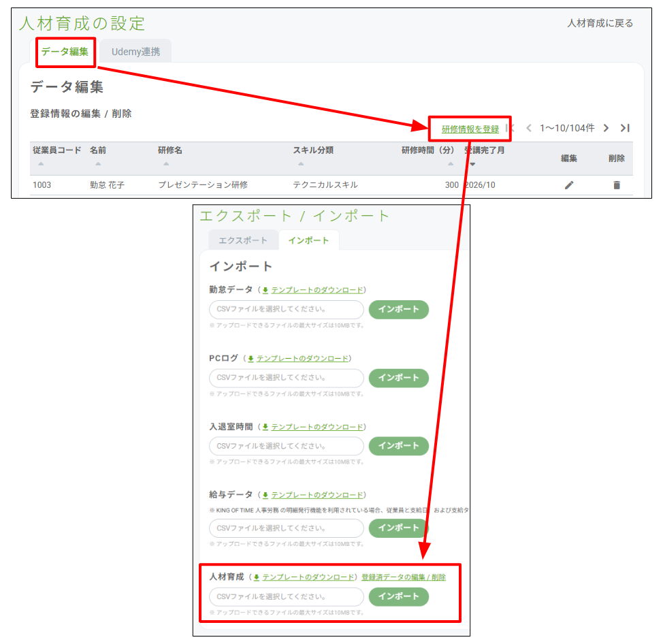The width and height of the screenshot is (663, 644).
Task: Go to previous page arrow
Action: click(528, 128)
